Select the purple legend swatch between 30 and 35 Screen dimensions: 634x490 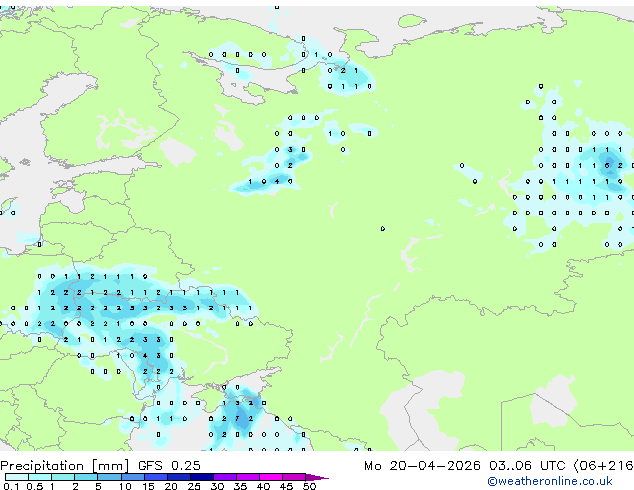[225, 477]
